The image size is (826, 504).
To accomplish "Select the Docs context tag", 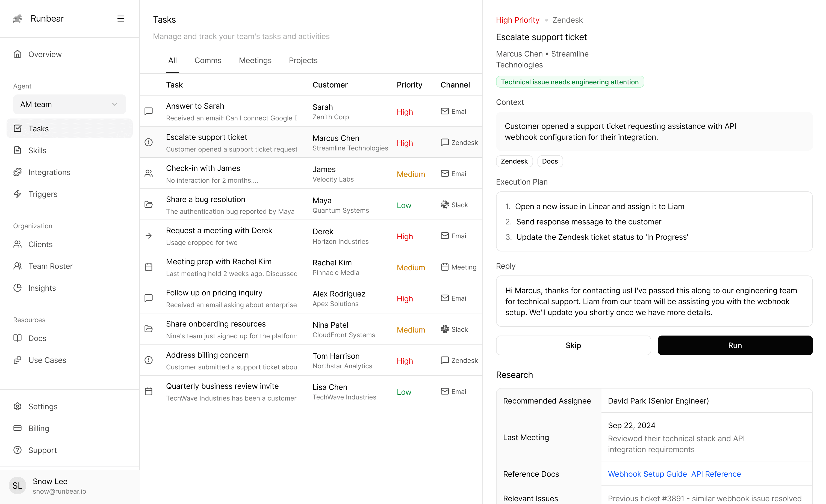I will click(550, 161).
